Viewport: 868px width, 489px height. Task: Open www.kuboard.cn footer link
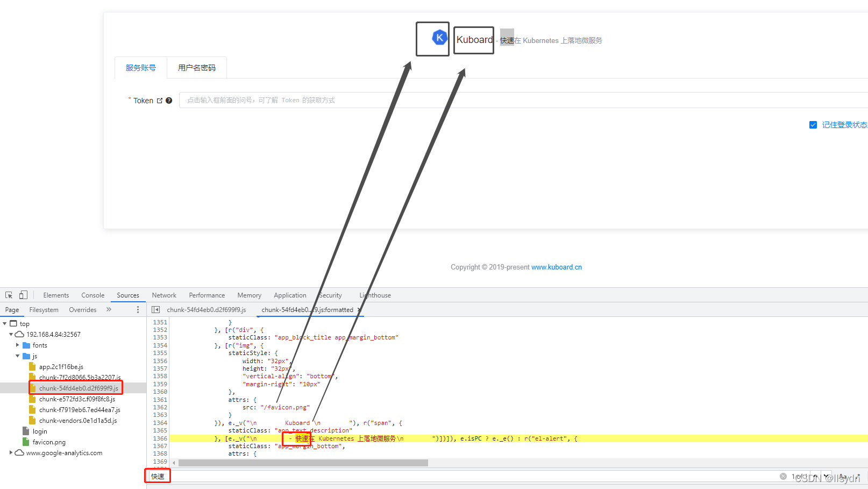pyautogui.click(x=557, y=267)
